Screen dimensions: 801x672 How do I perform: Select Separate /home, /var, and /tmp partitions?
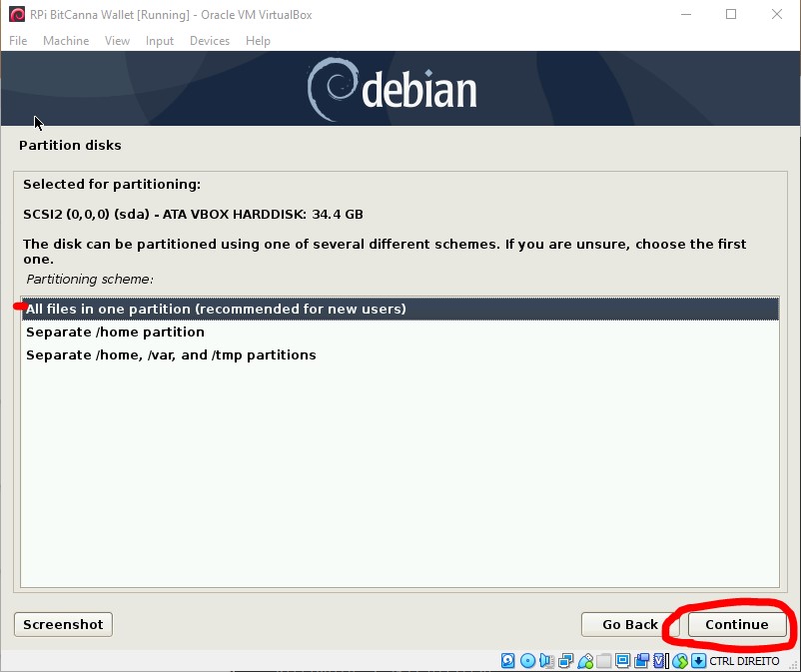(x=400, y=354)
